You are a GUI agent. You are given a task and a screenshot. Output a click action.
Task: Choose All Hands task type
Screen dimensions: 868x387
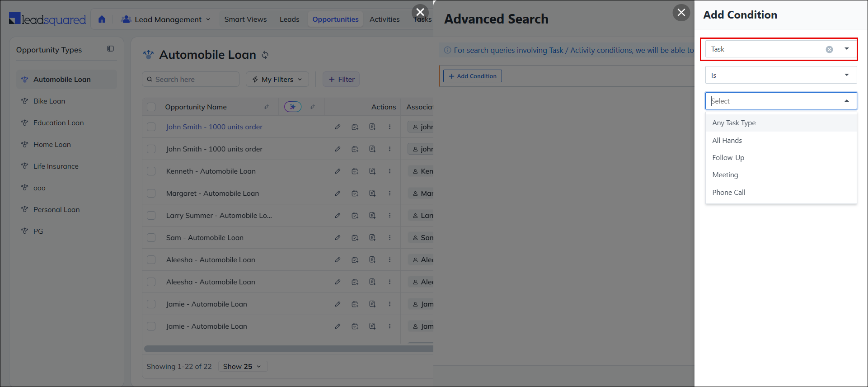point(781,140)
